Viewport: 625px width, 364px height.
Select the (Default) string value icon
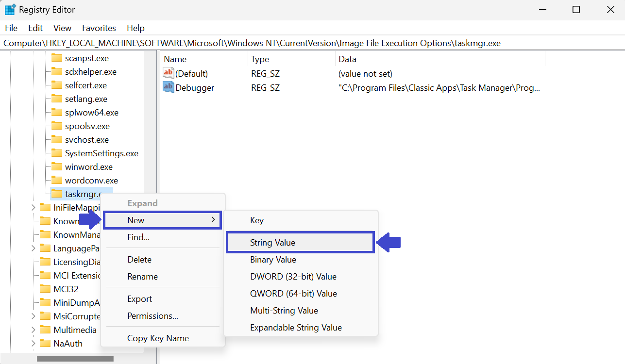pos(168,73)
